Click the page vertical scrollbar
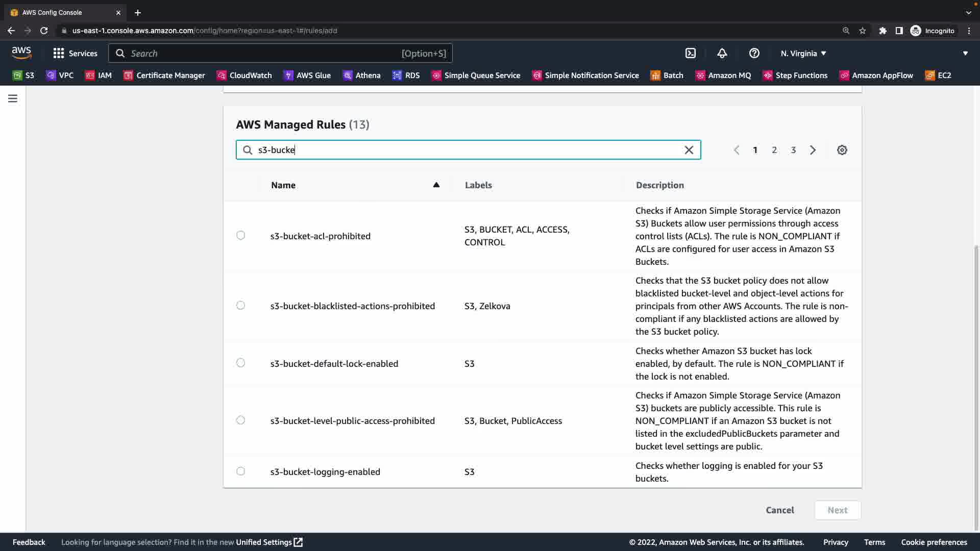This screenshot has height=551, width=980. tap(976, 388)
